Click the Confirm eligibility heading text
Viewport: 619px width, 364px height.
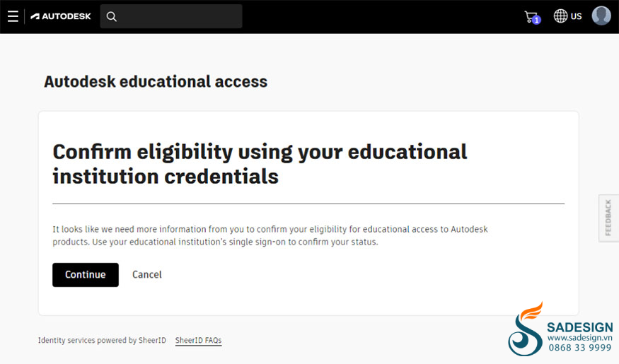tap(260, 164)
